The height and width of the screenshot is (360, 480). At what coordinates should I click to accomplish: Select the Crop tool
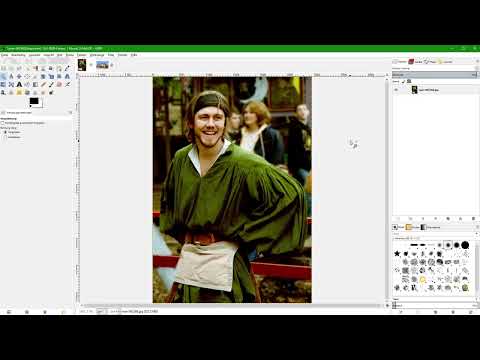click(x=35, y=76)
